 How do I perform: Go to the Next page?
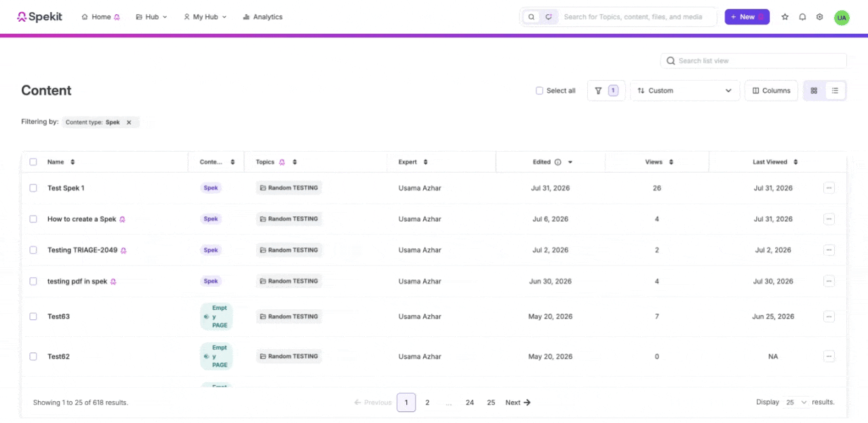click(518, 402)
